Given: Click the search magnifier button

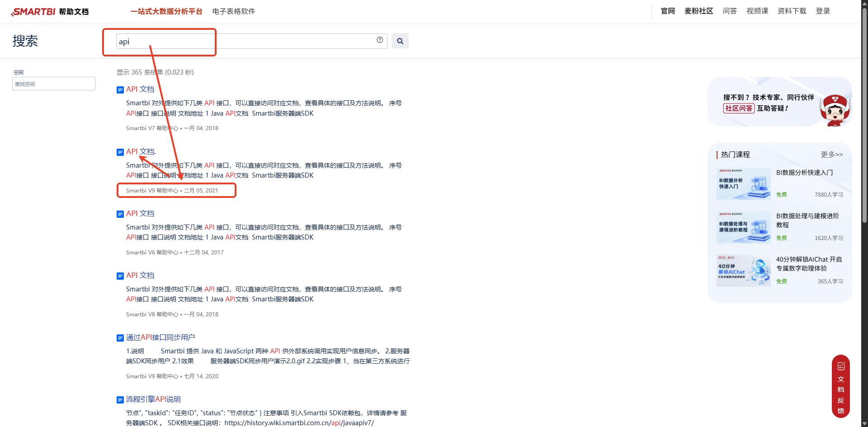Looking at the screenshot, I should (x=400, y=41).
